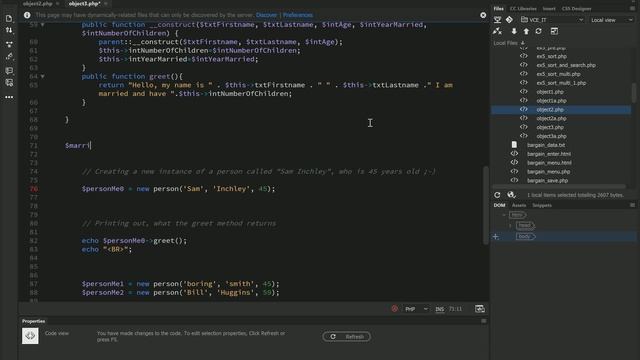The height and width of the screenshot is (360, 640).
Task: Select the body tag in DOM panel
Action: 525,236
